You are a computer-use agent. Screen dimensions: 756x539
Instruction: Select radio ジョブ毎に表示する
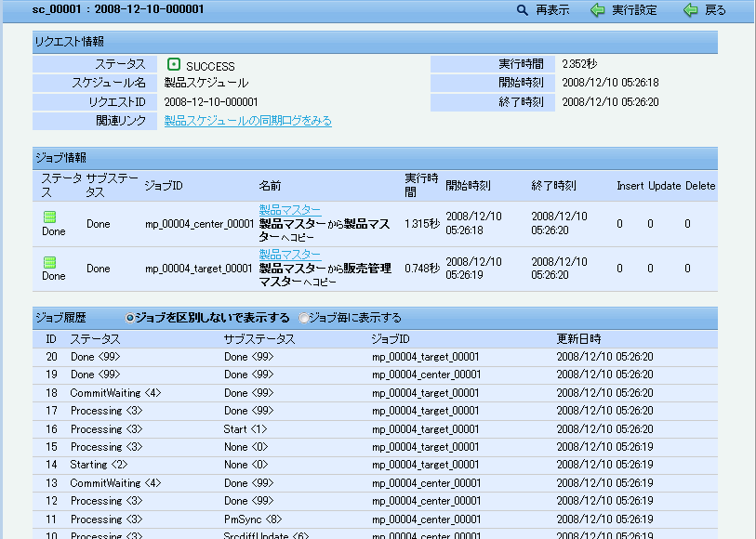pos(303,318)
